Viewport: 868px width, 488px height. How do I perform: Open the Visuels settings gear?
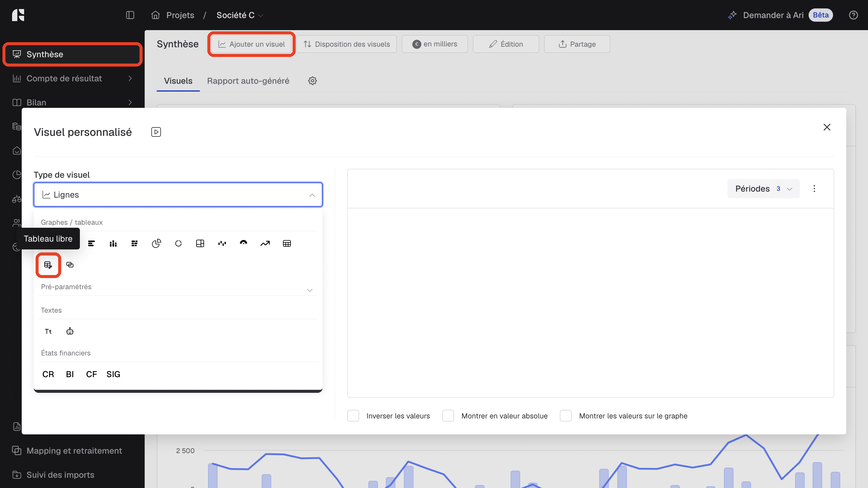tap(312, 81)
